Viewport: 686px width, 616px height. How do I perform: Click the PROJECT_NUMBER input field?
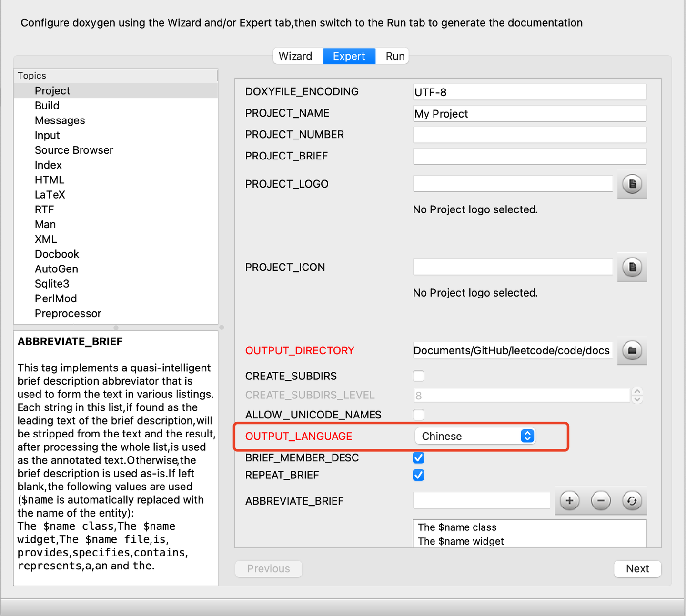point(529,135)
